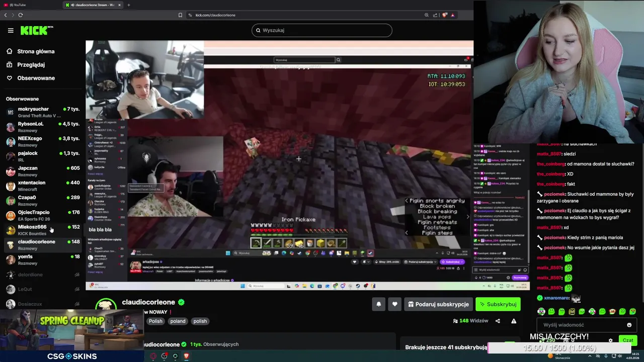Select Japczan in followed list
This screenshot has height=362, width=644.
[43, 171]
